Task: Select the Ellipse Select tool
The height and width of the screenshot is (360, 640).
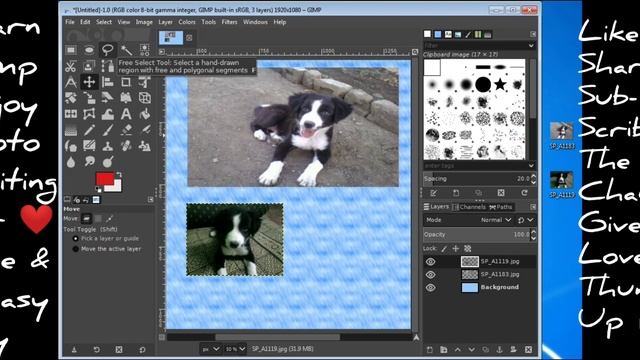Action: coord(89,50)
